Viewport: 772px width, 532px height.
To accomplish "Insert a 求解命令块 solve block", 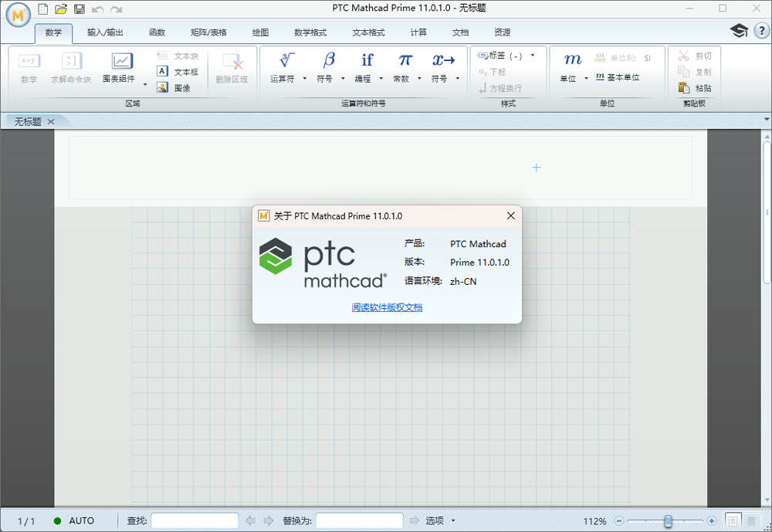I will 71,69.
